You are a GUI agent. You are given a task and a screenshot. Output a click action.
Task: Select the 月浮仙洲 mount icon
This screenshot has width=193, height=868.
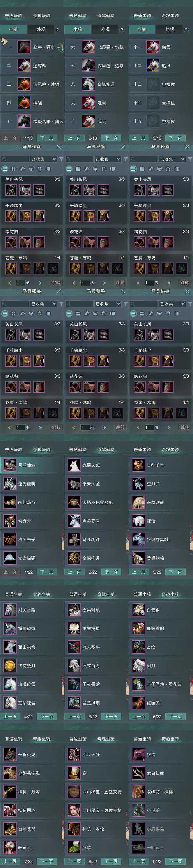pos(10,465)
